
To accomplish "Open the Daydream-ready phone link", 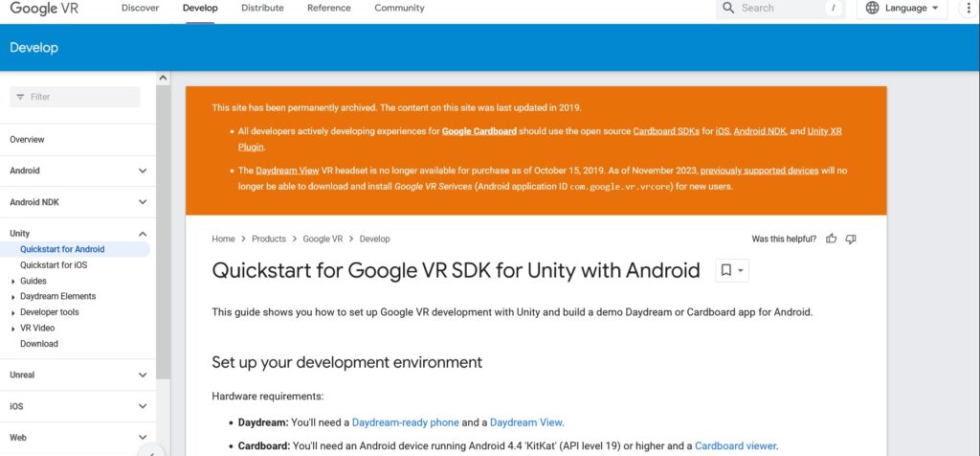I will coord(406,422).
